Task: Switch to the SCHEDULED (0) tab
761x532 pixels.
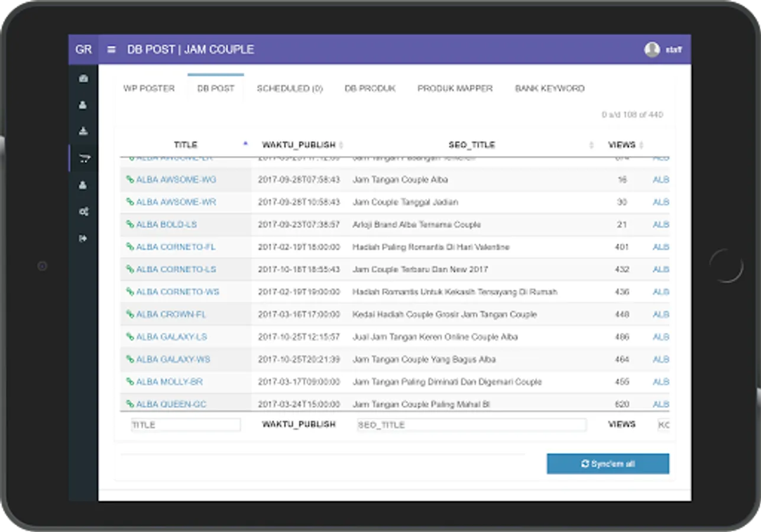Action: pyautogui.click(x=290, y=88)
